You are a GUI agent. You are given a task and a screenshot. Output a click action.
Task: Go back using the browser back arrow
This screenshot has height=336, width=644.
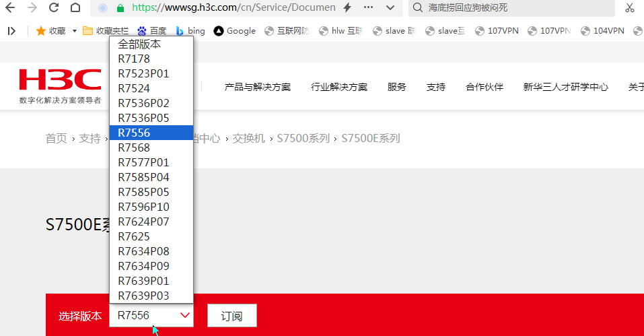[10, 7]
